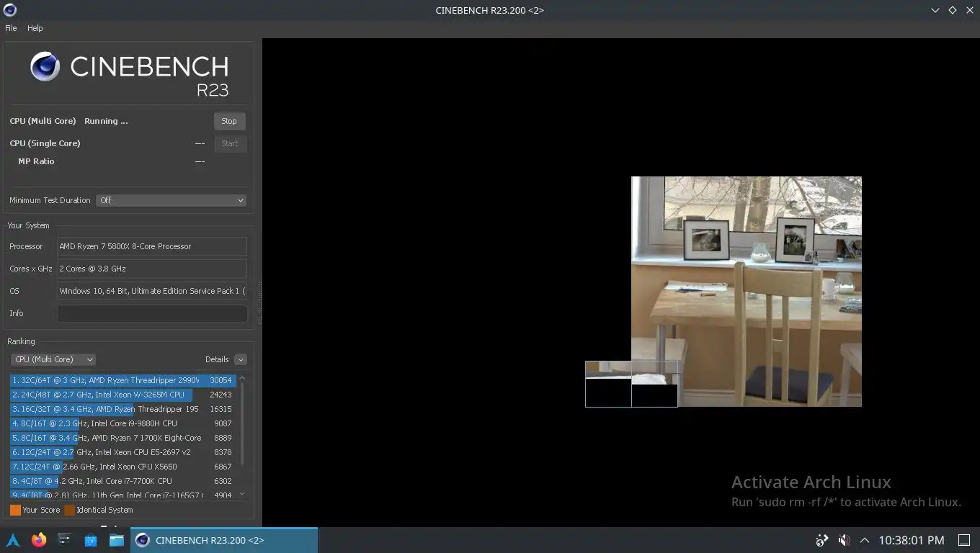The width and height of the screenshot is (980, 553).
Task: Select the Intel Xeon E5-2697 v2 row
Action: coord(122,452)
